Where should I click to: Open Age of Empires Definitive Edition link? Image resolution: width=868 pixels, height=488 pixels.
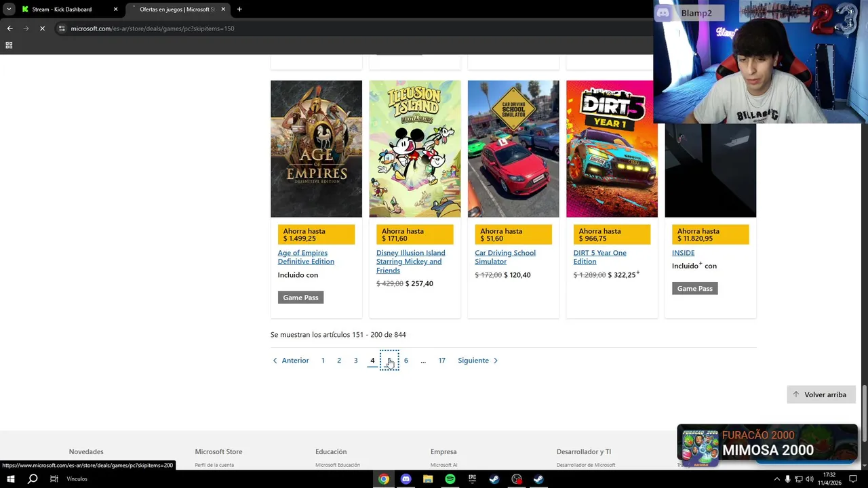tap(306, 257)
